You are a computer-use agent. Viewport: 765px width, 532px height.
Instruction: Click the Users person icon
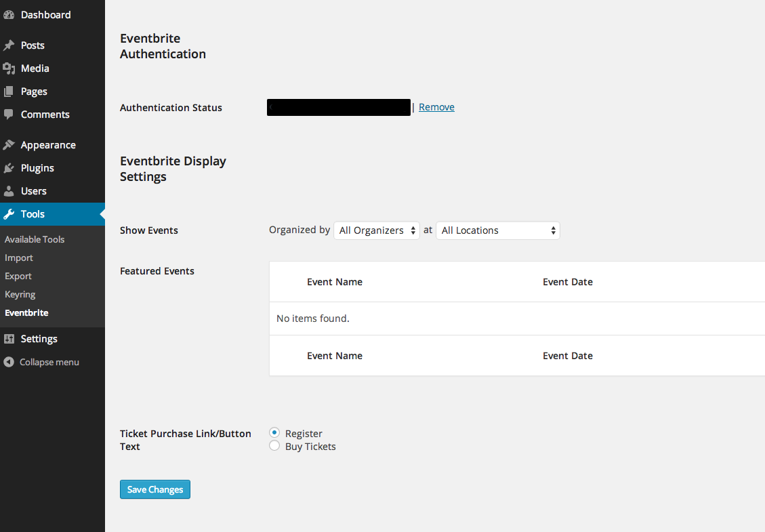(9, 191)
